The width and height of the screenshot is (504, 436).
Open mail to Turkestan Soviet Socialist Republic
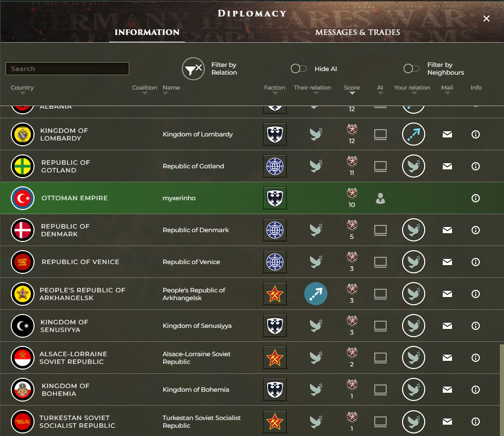(x=447, y=421)
